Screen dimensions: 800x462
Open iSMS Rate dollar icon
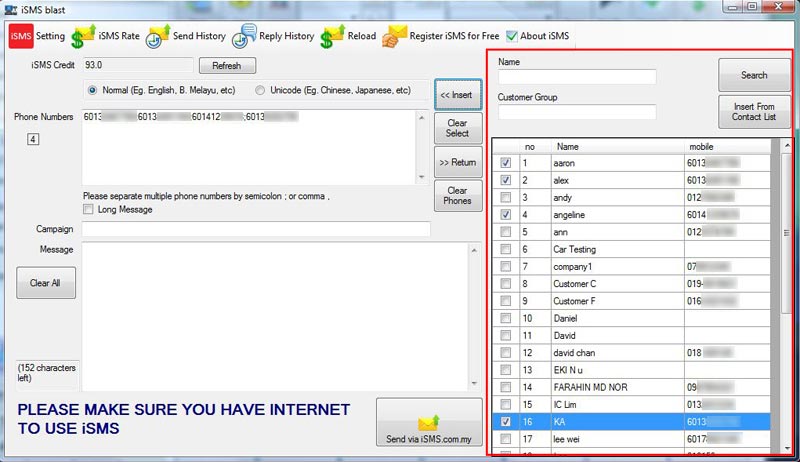(x=83, y=37)
